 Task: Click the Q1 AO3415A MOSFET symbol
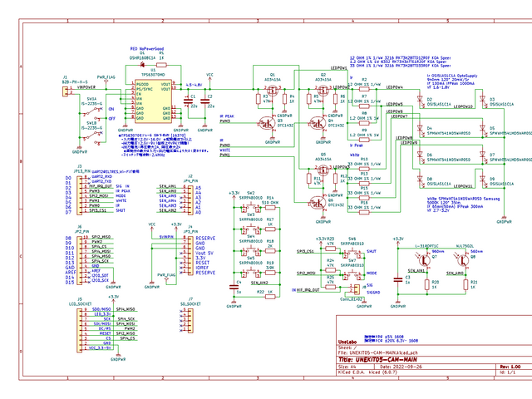273,91
